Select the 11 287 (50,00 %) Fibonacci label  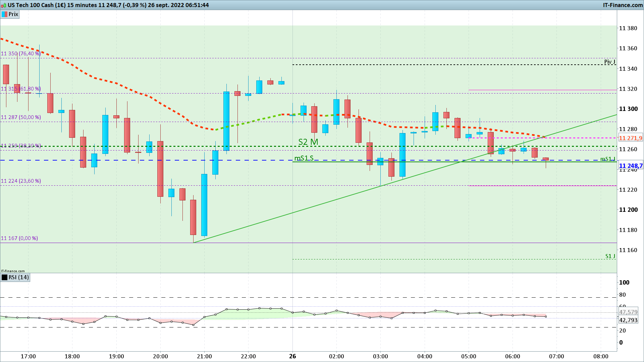pyautogui.click(x=21, y=117)
